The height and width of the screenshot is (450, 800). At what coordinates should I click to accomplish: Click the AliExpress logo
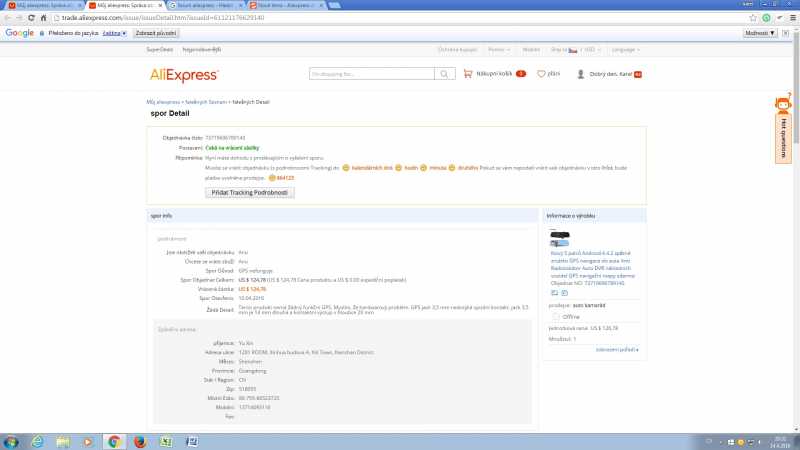pyautogui.click(x=183, y=74)
